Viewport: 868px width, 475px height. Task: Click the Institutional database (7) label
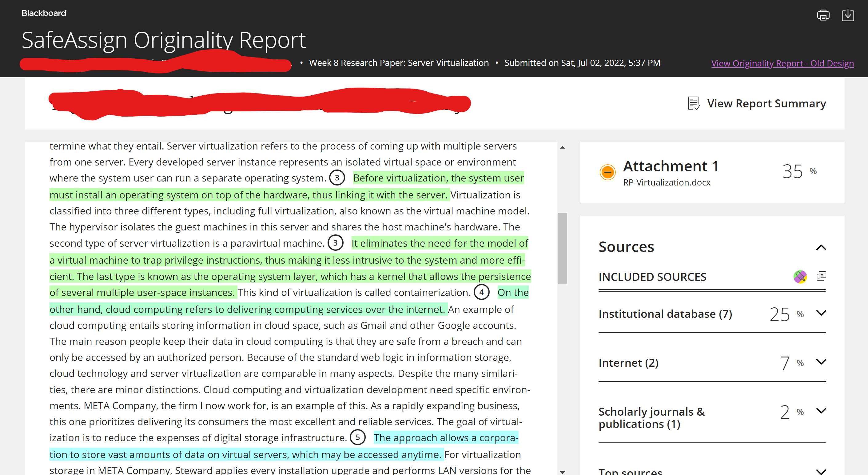[665, 314]
